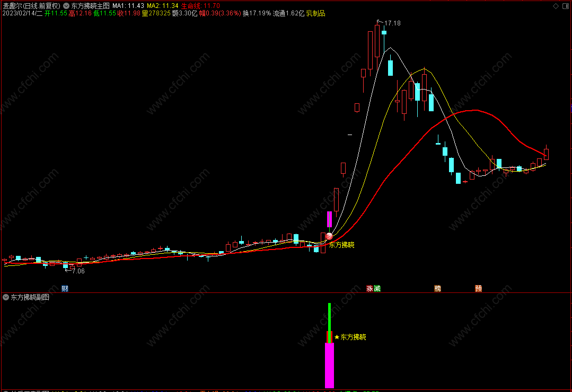Click the 7.06 low price label
572x392 pixels.
(x=78, y=271)
